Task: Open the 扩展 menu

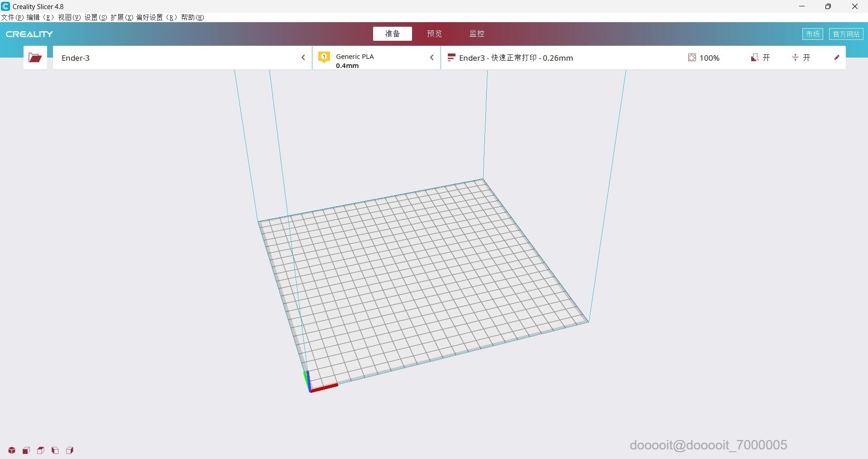Action: click(x=122, y=17)
